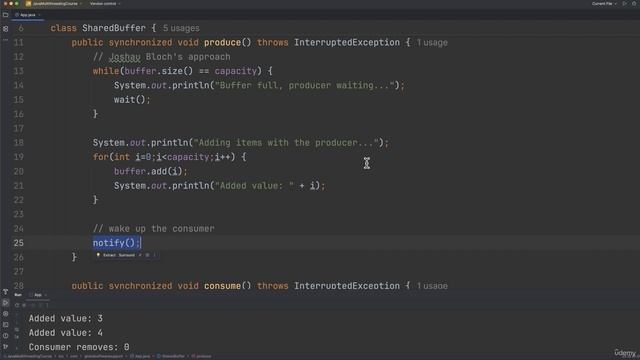640x360 pixels.
Task: Click console output 'Consumer removes: 0'
Action: [79, 347]
